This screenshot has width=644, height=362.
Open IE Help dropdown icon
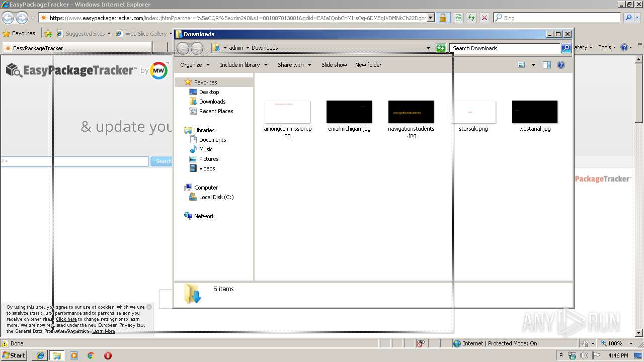pyautogui.click(x=626, y=47)
